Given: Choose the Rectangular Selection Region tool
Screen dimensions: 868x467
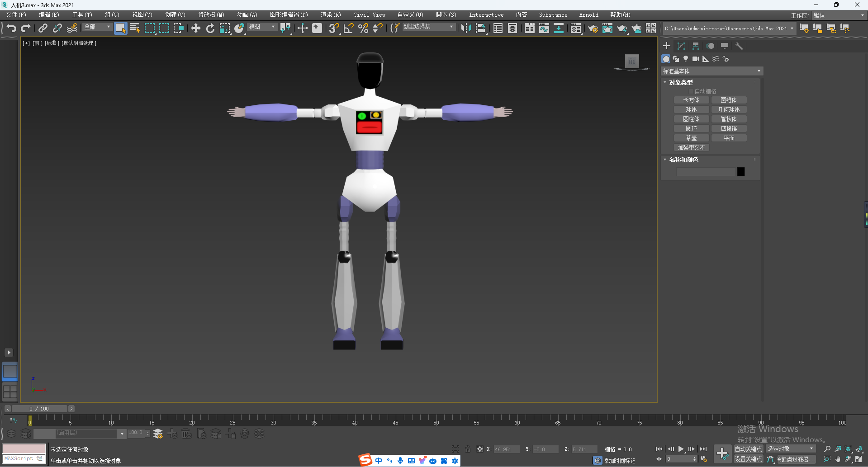Looking at the screenshot, I should (x=150, y=28).
